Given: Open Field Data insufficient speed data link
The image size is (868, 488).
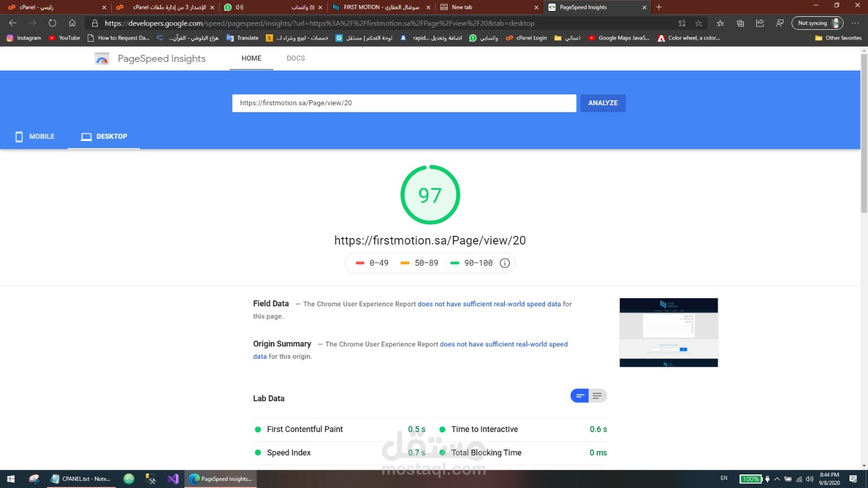Looking at the screenshot, I should coord(489,304).
